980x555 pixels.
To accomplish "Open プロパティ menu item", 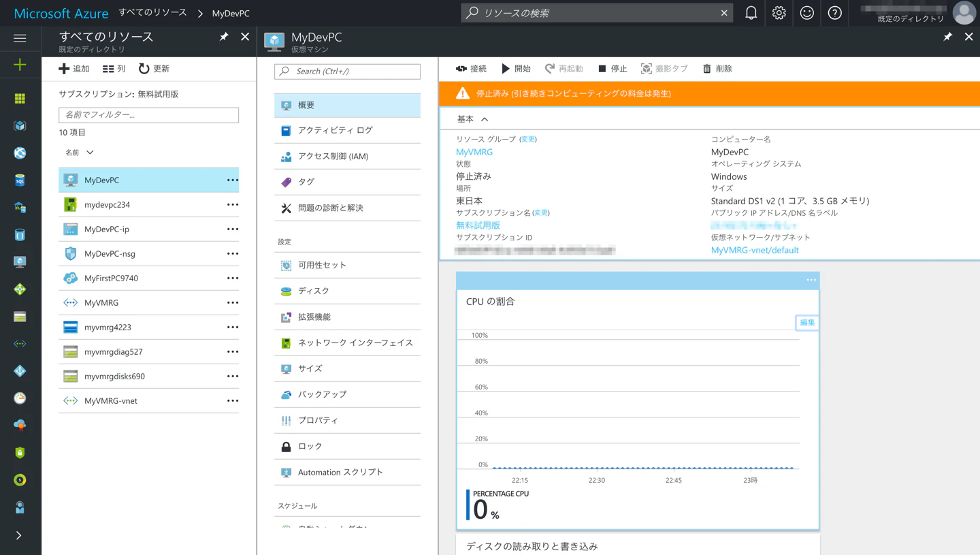I will tap(347, 420).
